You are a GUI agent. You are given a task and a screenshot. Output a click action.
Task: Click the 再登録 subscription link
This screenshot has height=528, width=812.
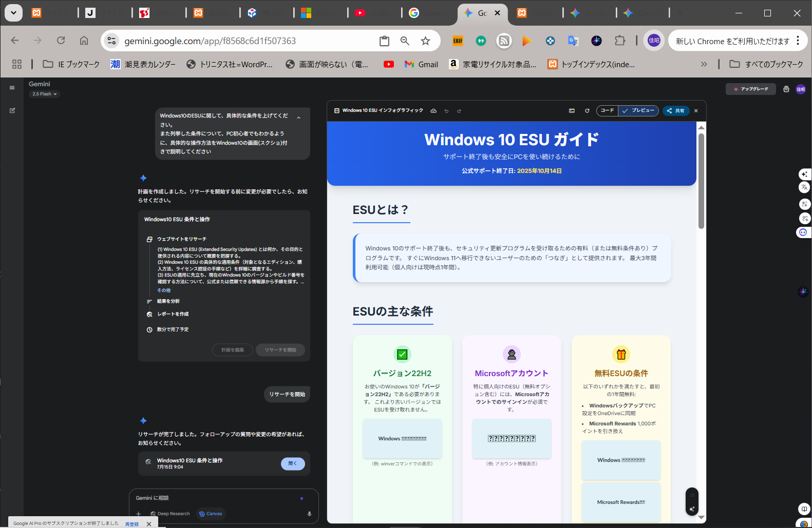pos(132,524)
